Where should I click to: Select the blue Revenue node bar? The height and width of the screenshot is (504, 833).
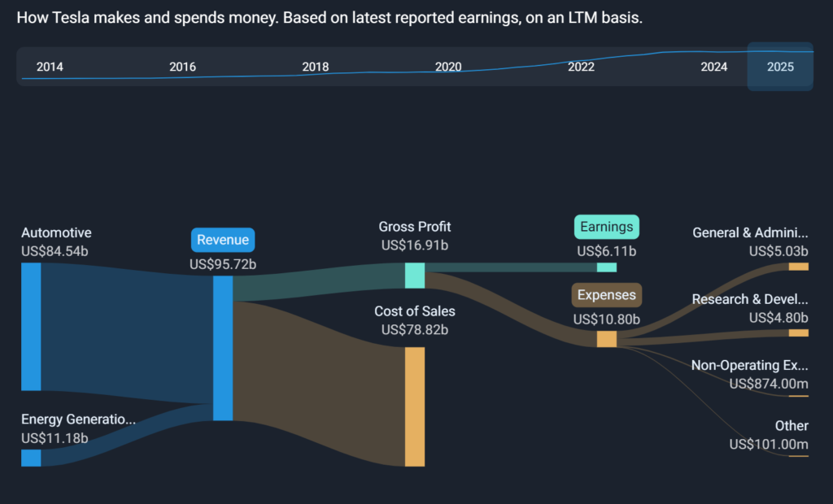(223, 349)
